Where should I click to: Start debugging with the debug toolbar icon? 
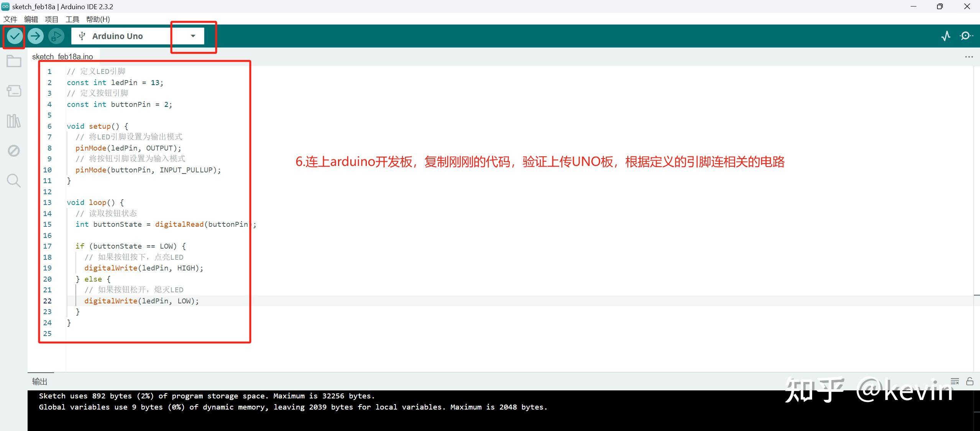tap(56, 36)
